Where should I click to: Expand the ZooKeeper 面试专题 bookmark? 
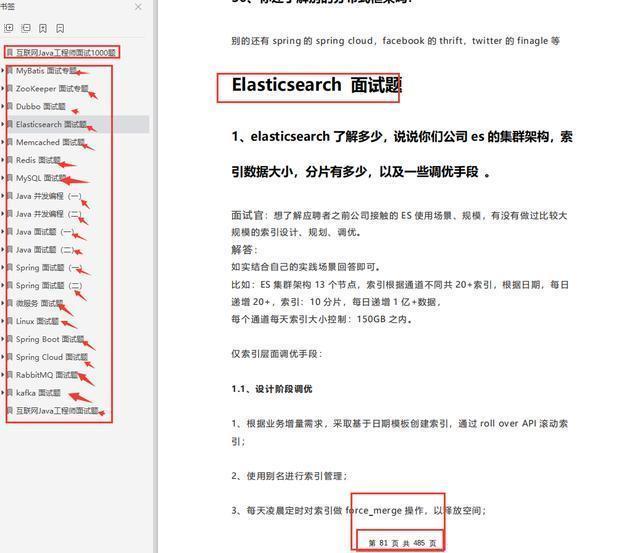point(3,89)
